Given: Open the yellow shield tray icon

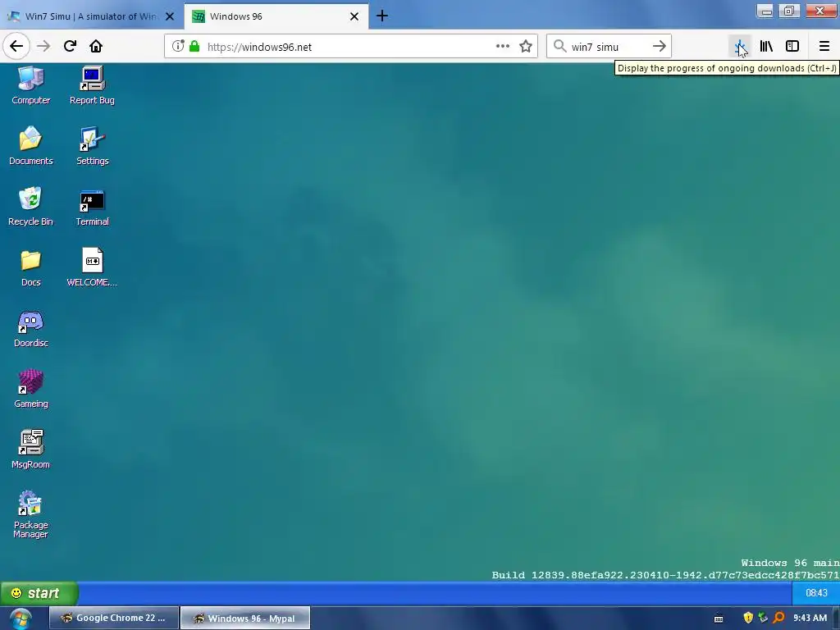Looking at the screenshot, I should tap(748, 618).
